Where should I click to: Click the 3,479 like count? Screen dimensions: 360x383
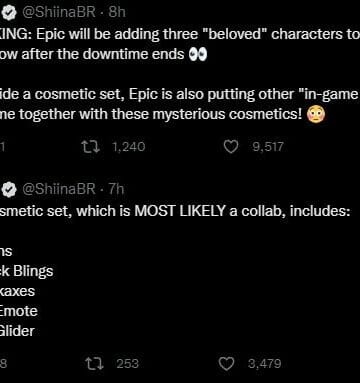tap(264, 364)
